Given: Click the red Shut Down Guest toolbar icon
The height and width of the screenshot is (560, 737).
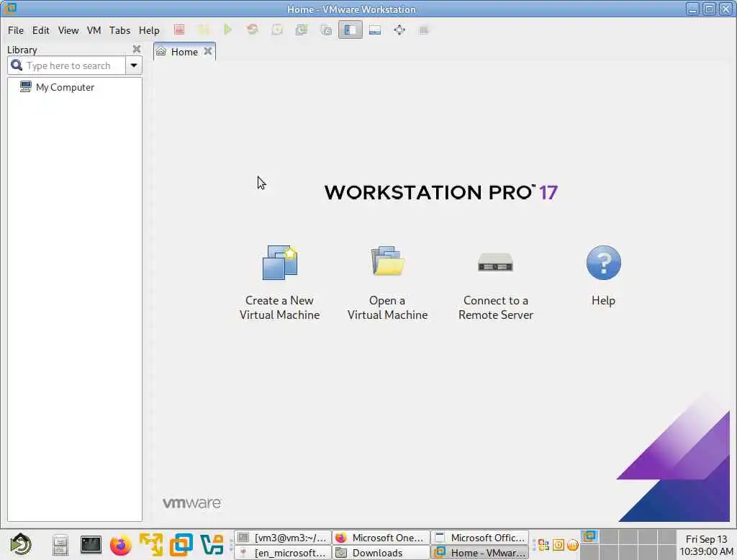Looking at the screenshot, I should 179,30.
